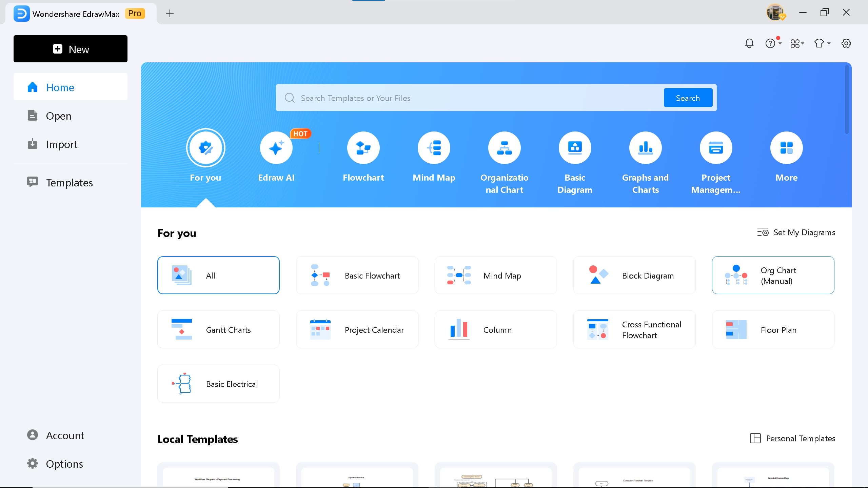This screenshot has width=868, height=488.
Task: Select the Project Calendar card
Action: point(357,329)
